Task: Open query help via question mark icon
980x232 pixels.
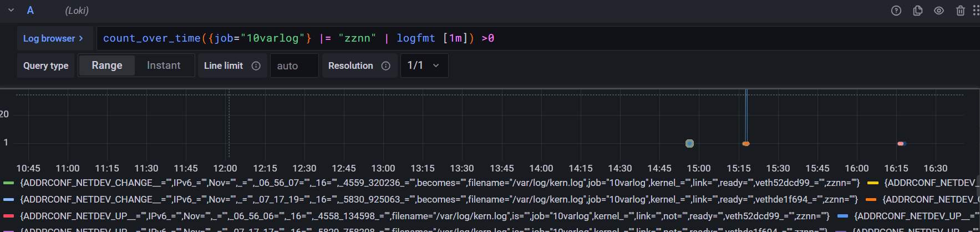Action: coord(896,11)
